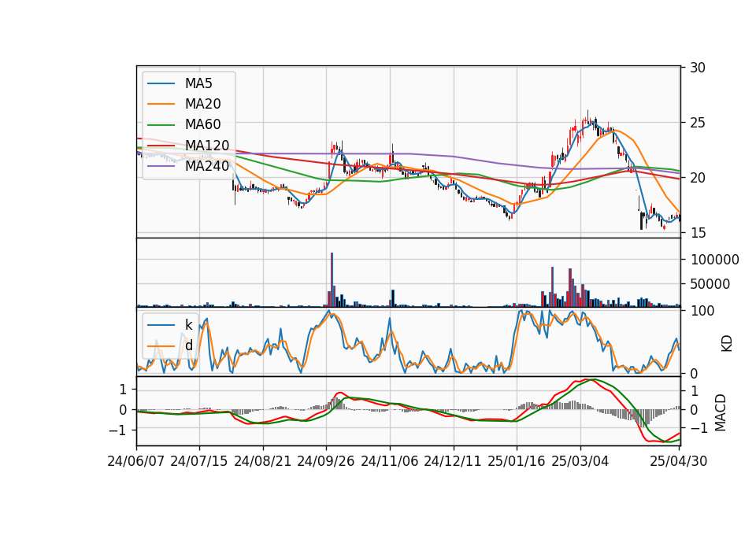Click the MA240 legend label

pos(207,166)
